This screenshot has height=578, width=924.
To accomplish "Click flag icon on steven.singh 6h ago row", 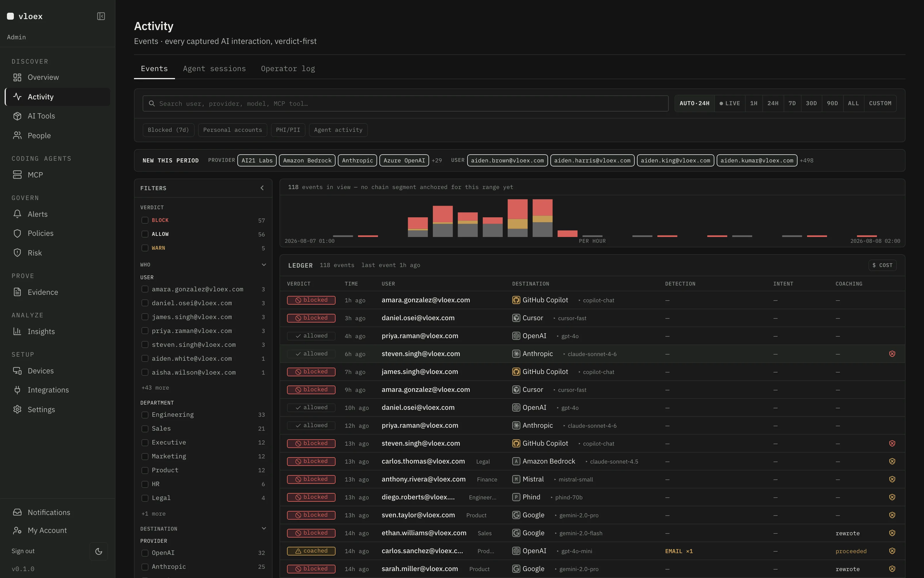I will [x=892, y=354].
